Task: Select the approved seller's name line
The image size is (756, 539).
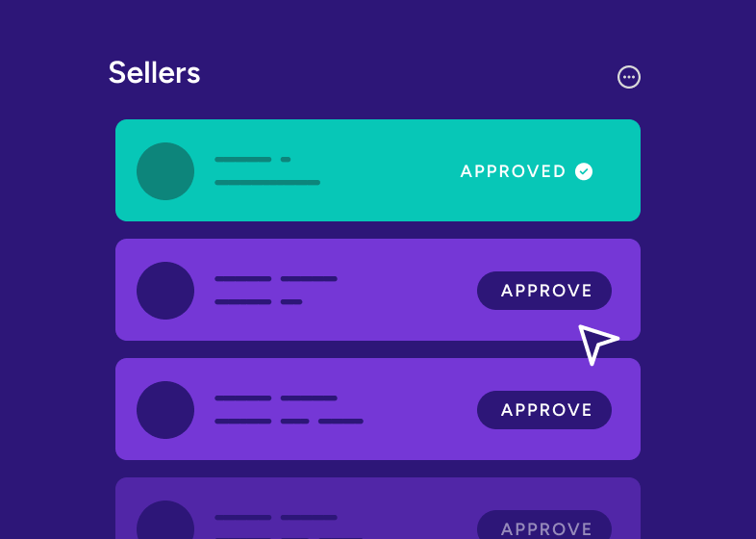Action: [243, 160]
